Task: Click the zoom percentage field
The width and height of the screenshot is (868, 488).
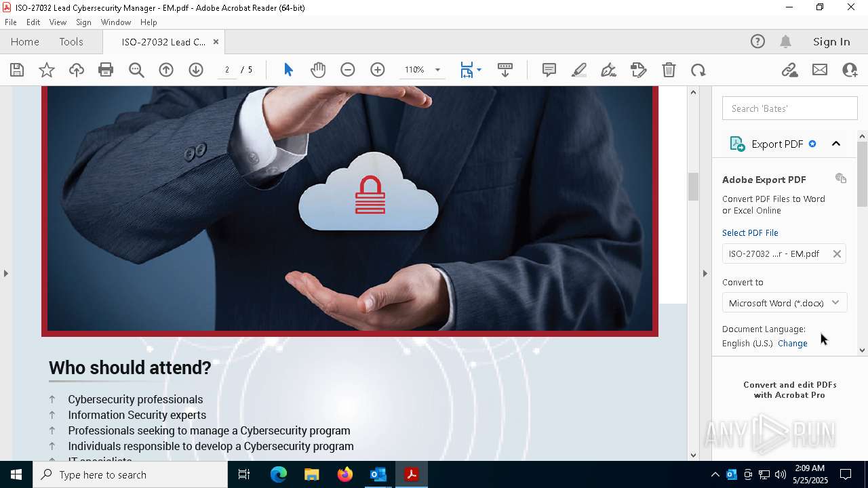Action: point(414,70)
